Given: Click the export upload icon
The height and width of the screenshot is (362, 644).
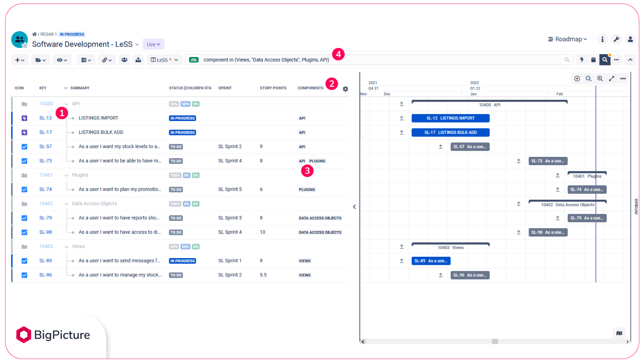Looking at the screenshot, I should pos(138,60).
